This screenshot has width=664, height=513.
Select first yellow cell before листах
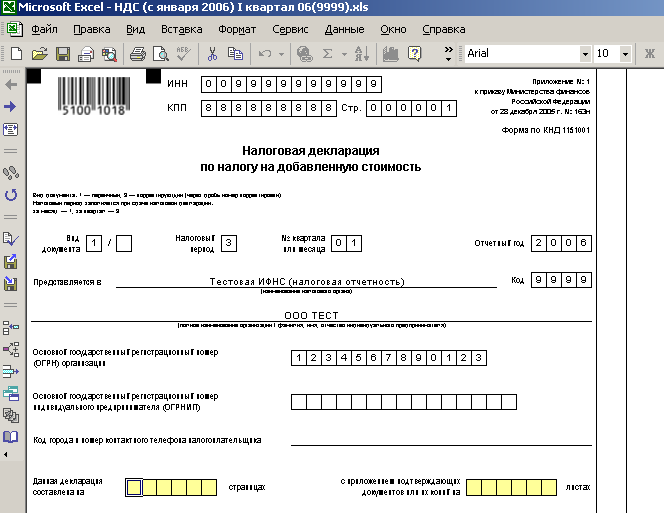474,488
